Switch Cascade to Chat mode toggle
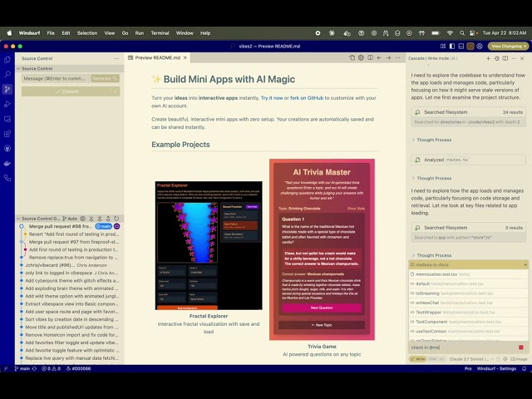Screen dimensions: 532x399 [x=436, y=359]
